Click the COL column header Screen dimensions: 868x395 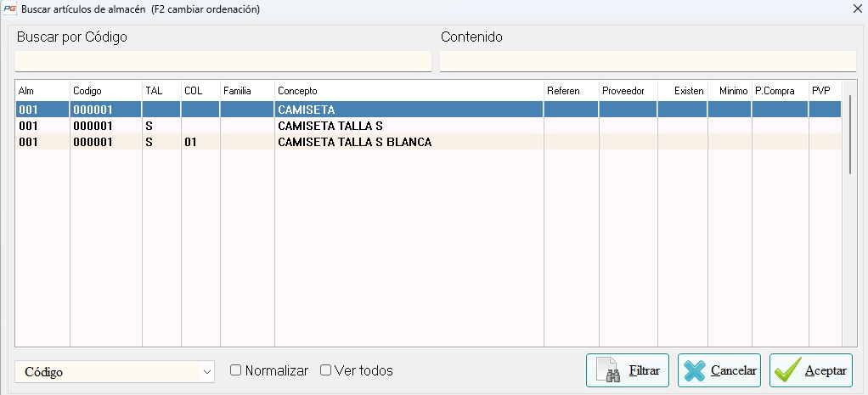click(x=200, y=91)
